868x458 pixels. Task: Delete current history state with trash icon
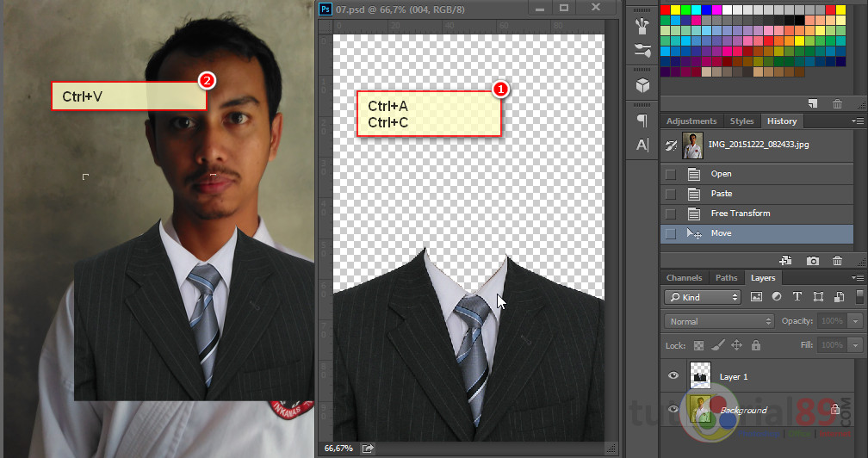pos(838,261)
